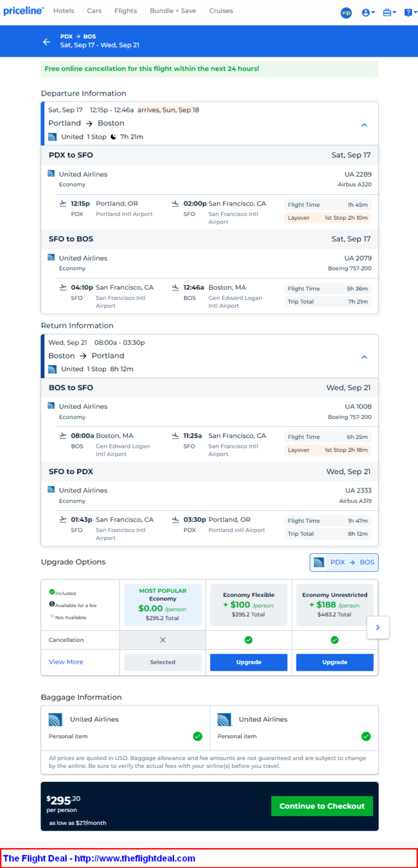Open the Cruises tab

point(221,11)
